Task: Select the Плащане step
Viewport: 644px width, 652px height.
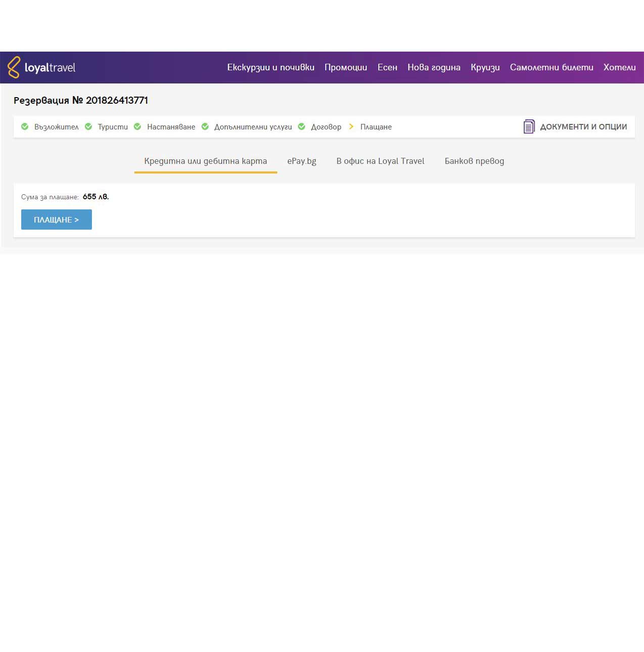Action: (x=376, y=127)
